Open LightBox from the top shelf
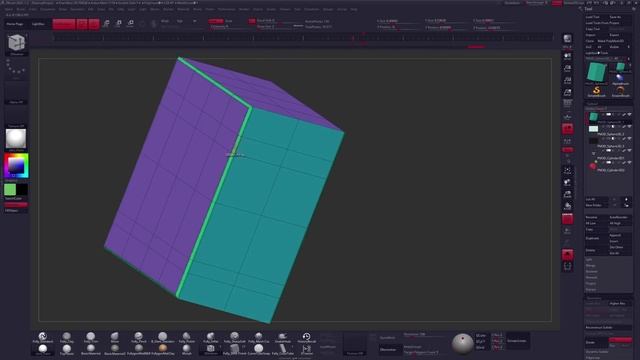640x360 pixels. 38,24
